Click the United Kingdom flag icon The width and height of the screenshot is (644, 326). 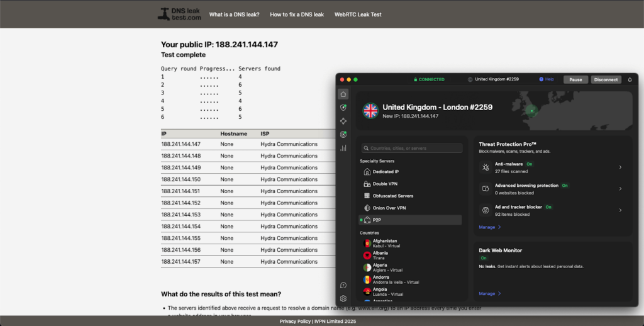370,111
